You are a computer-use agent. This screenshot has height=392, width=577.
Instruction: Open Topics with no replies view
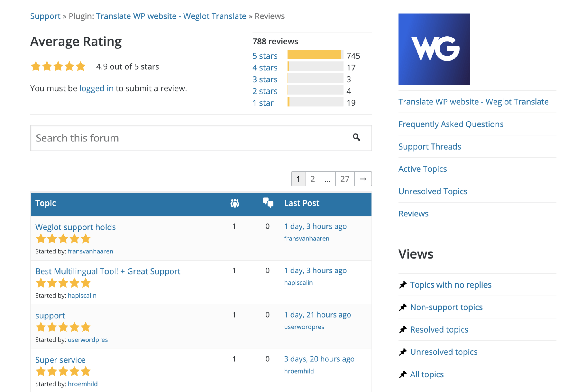pos(451,285)
